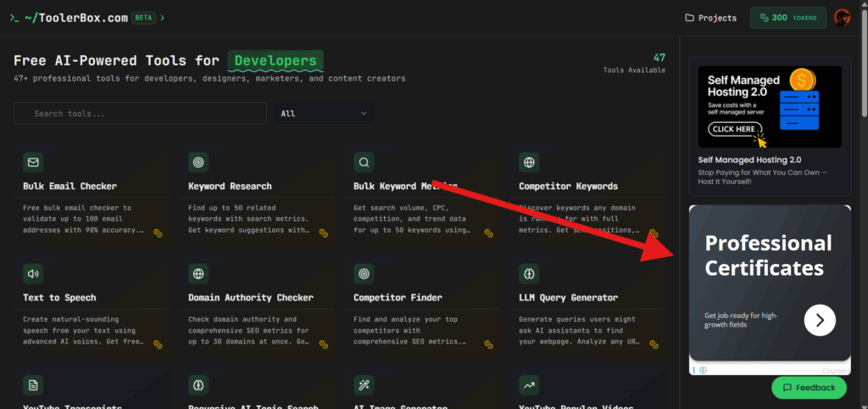868x409 pixels.
Task: Click the Competitor Finder target icon
Action: pyautogui.click(x=364, y=274)
